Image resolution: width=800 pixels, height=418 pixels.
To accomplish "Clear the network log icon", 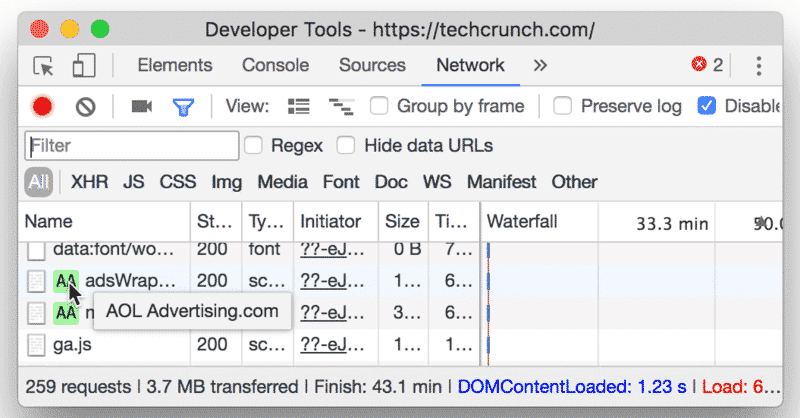I will 85,106.
